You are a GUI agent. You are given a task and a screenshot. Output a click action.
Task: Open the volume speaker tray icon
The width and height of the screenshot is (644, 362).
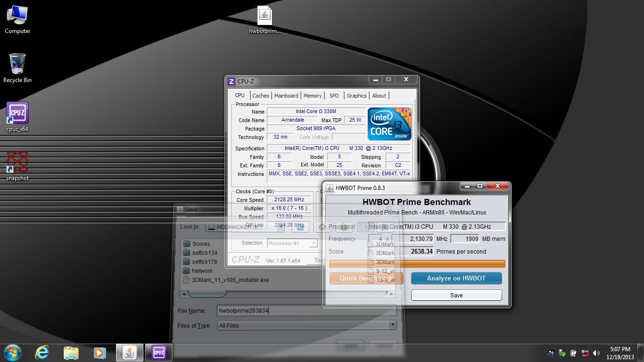click(x=596, y=353)
